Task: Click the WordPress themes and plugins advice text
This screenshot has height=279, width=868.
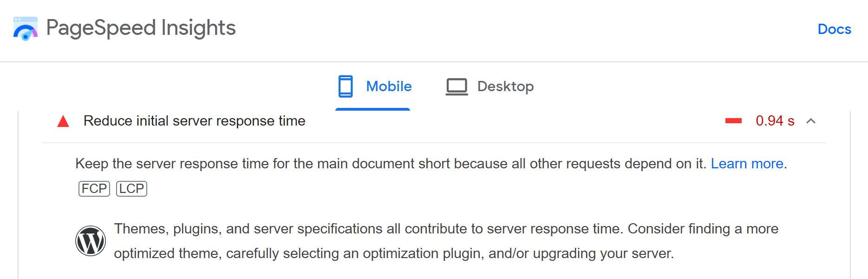Action: 446,241
